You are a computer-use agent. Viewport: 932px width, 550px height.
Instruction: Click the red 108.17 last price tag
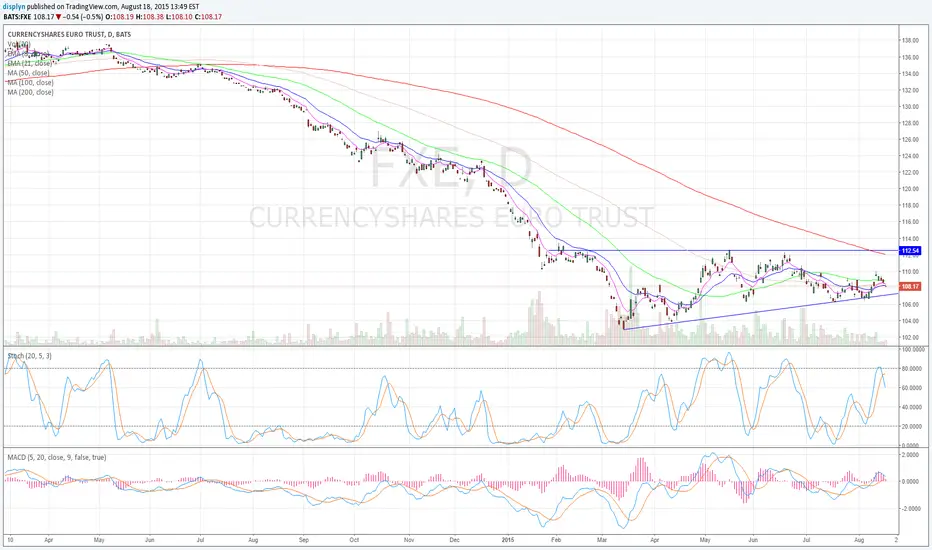coord(911,287)
